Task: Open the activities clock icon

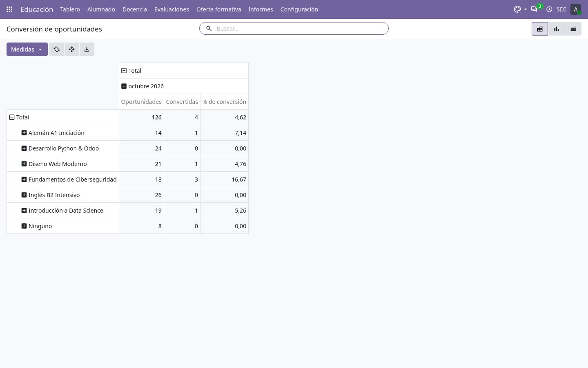Action: pyautogui.click(x=549, y=9)
